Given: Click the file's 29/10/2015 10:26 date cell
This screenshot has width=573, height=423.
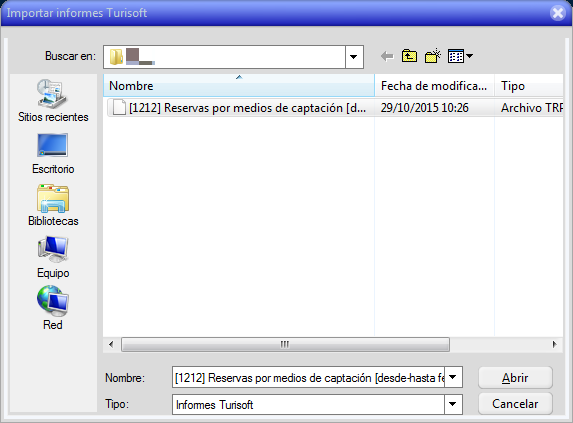Looking at the screenshot, I should 425,108.
